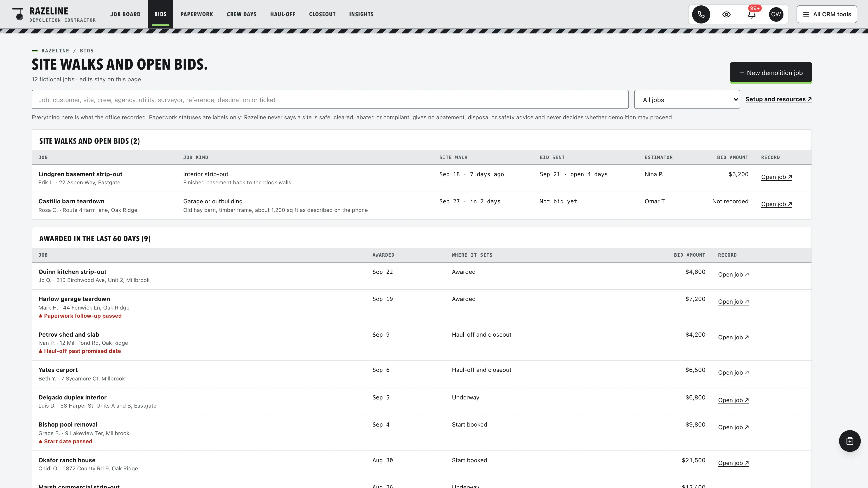Click the Where It Sits column header

tap(472, 255)
